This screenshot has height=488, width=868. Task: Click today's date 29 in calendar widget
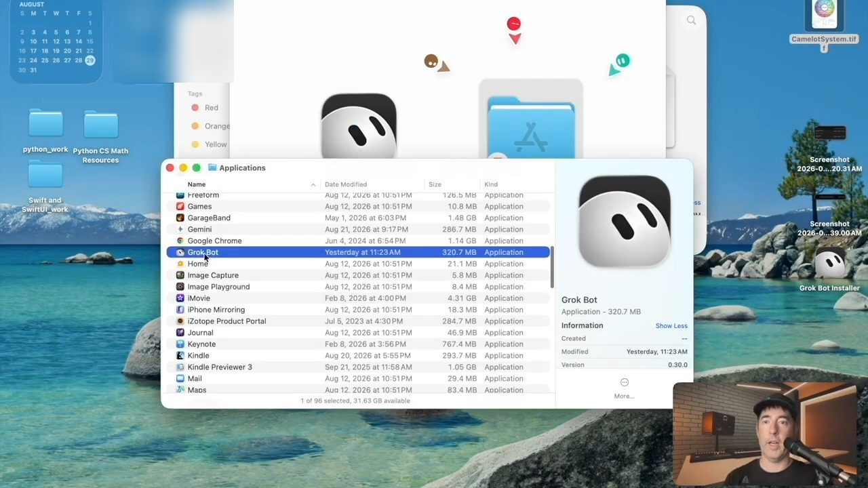pyautogui.click(x=90, y=60)
